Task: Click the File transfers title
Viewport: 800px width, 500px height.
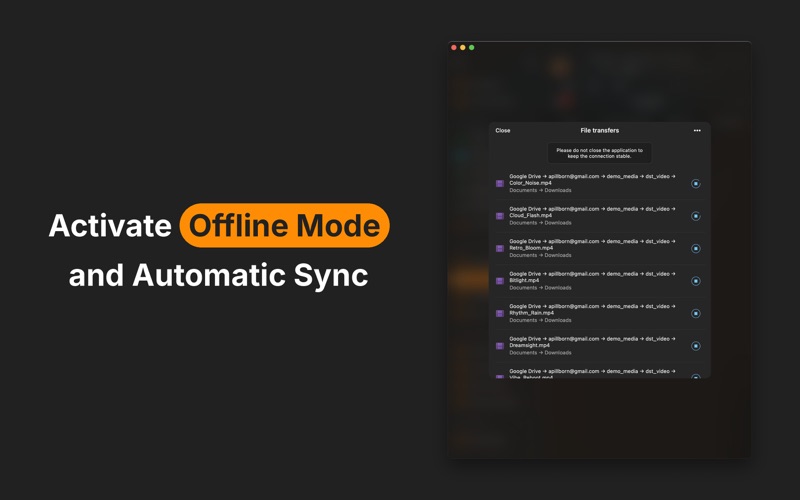Action: (599, 131)
